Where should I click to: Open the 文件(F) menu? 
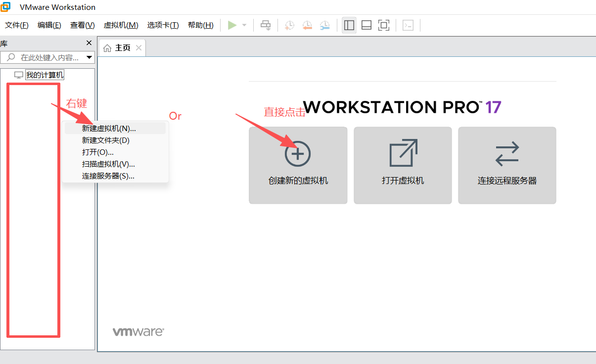(17, 25)
